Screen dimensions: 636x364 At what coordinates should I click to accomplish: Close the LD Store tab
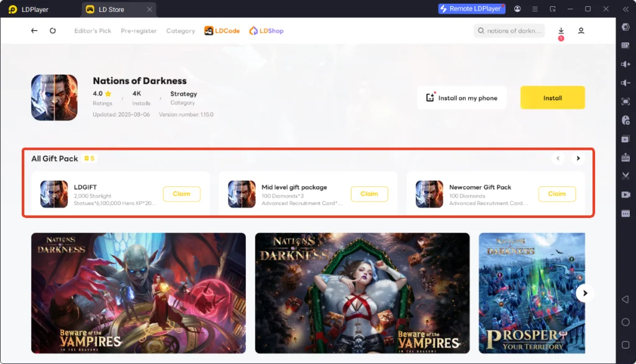click(x=149, y=9)
